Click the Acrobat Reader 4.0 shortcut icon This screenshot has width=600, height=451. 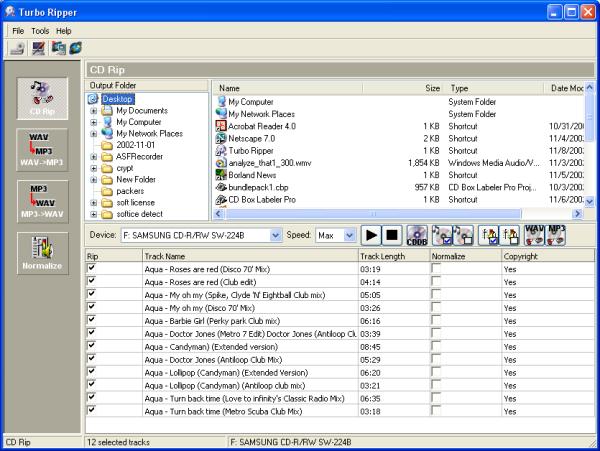pos(221,126)
